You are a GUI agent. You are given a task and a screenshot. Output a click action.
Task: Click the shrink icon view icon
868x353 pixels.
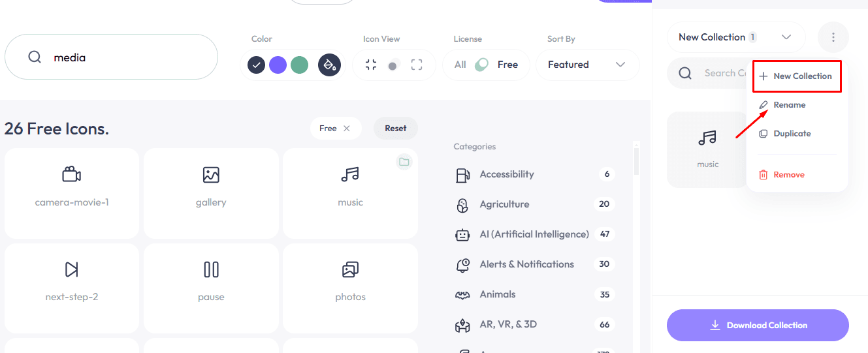[371, 65]
